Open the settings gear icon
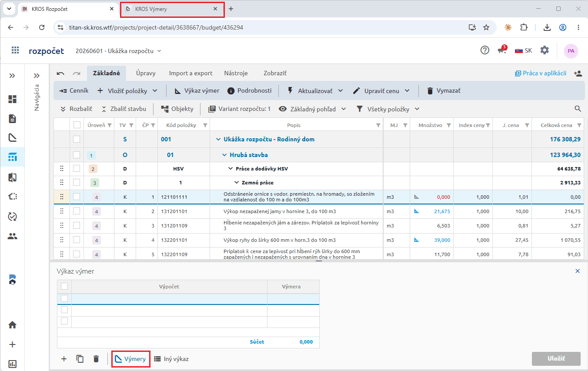The height and width of the screenshot is (371, 588). click(545, 50)
